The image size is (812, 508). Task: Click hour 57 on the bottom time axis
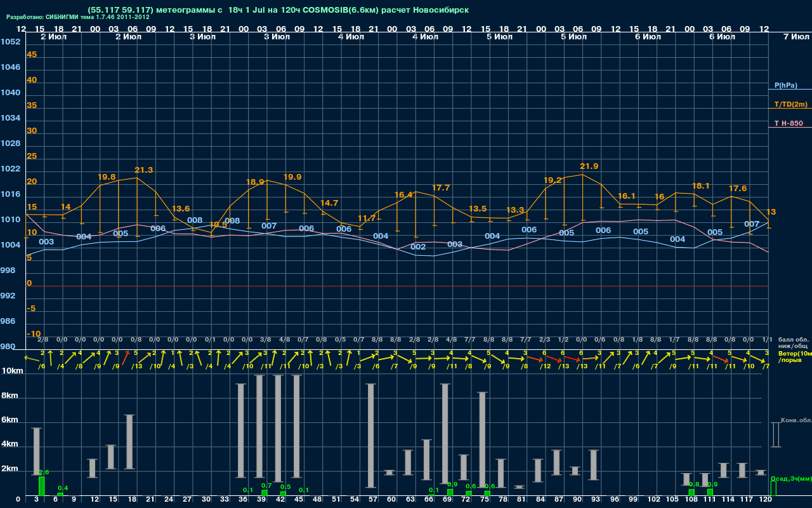(373, 500)
